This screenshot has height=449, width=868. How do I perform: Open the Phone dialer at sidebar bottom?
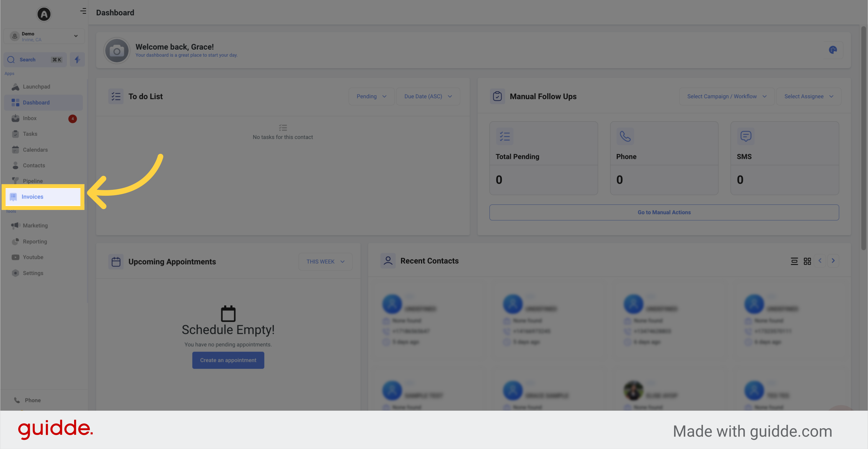27,400
